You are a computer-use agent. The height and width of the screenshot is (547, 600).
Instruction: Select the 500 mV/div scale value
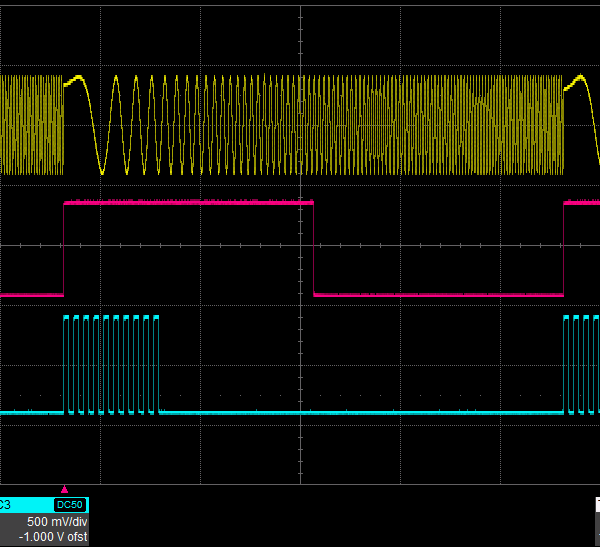pos(58,522)
